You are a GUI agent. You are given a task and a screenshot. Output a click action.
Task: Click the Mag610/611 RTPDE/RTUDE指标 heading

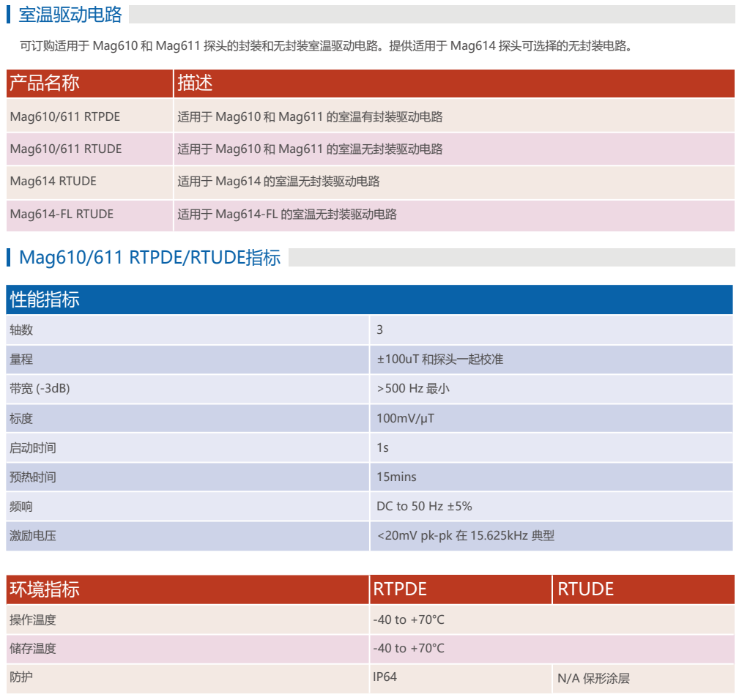click(x=150, y=258)
